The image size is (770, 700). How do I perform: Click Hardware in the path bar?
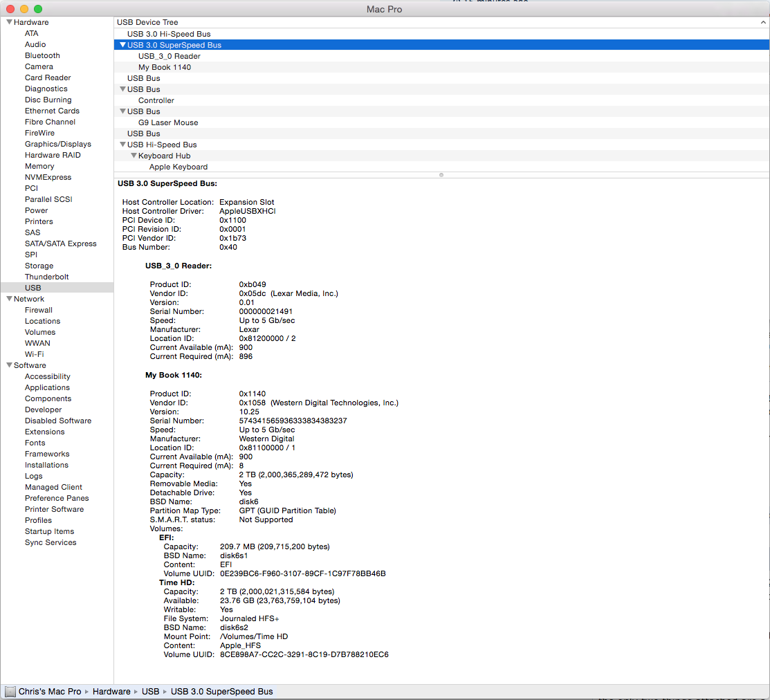pos(111,691)
